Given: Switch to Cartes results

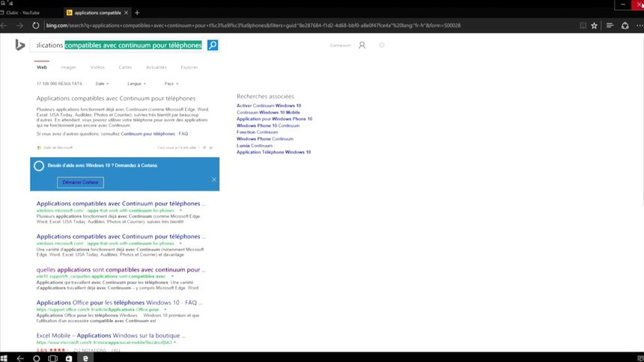Looking at the screenshot, I should point(125,67).
